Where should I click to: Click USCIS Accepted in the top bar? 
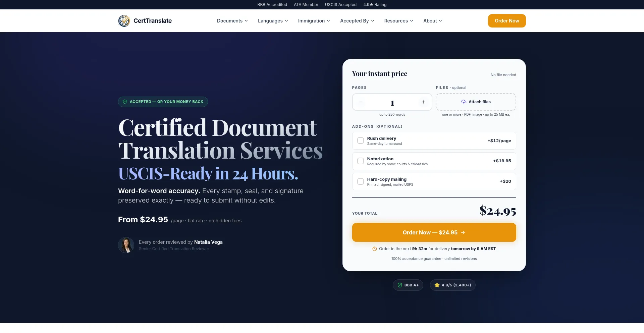pos(341,5)
